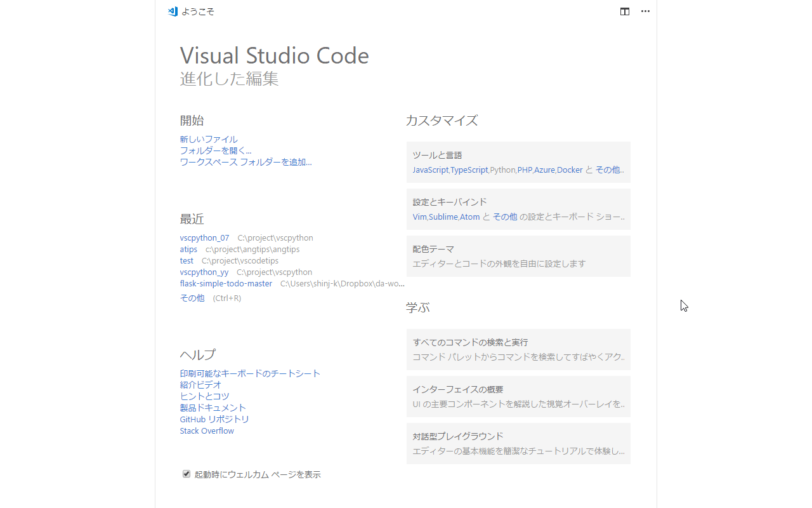This screenshot has height=508, width=812.
Task: Open recent project vscpython_07
Action: 204,238
